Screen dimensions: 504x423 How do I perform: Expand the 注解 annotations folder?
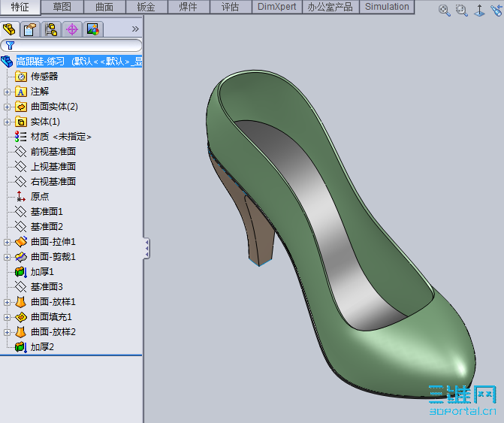click(x=7, y=92)
